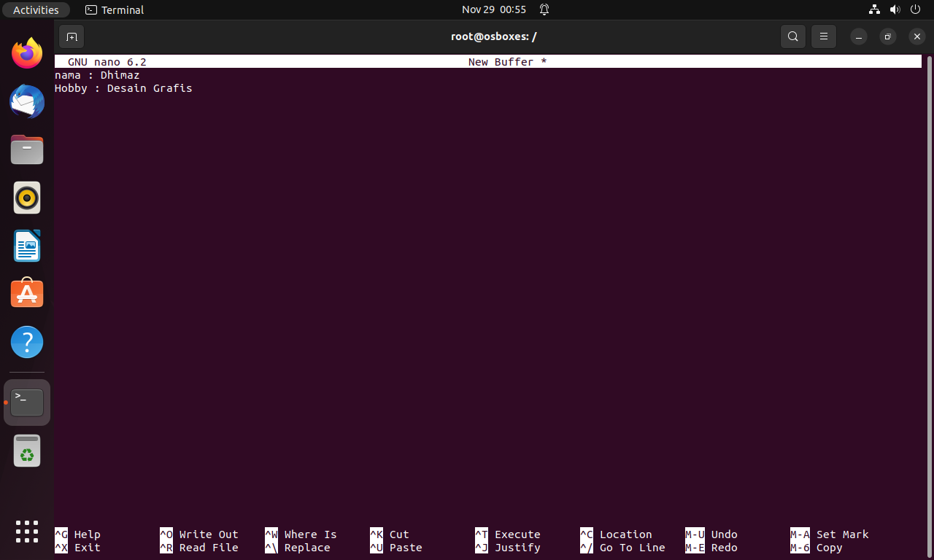The height and width of the screenshot is (560, 934).
Task: Open the clock showing Nov 29 00:55
Action: pos(494,9)
